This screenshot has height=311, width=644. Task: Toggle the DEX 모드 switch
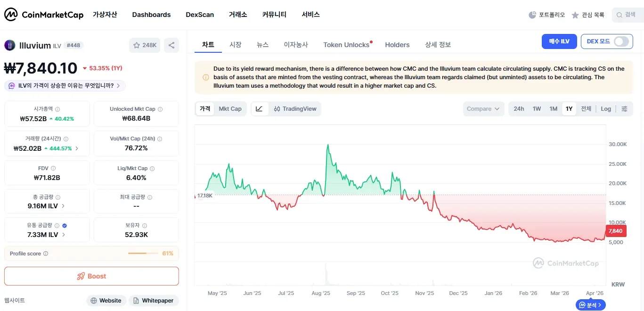pyautogui.click(x=621, y=41)
